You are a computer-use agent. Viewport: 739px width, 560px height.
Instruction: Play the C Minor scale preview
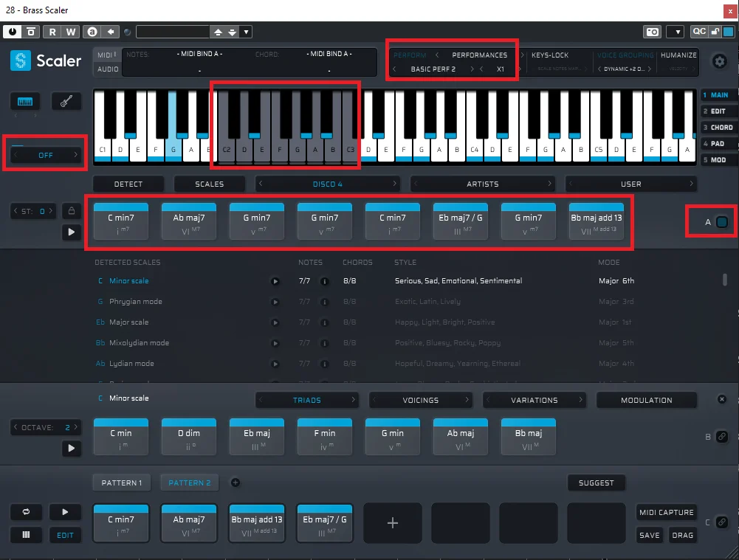275,281
